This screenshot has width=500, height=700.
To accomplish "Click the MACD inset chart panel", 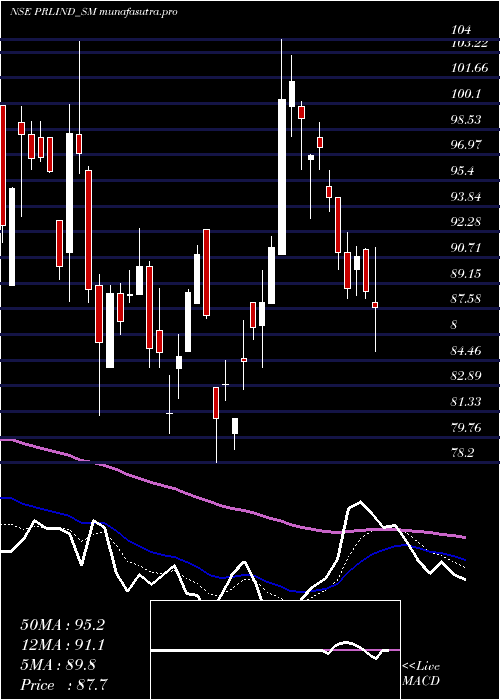I will point(275,650).
